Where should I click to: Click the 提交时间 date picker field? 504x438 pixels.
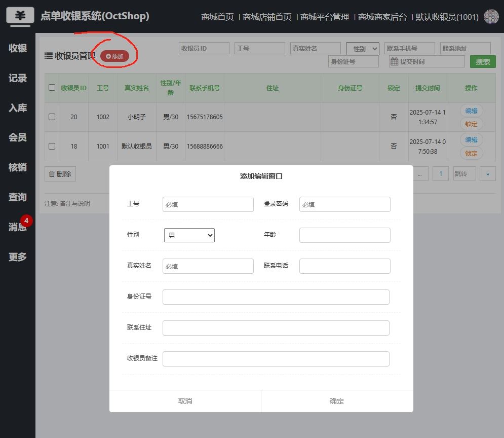click(x=427, y=61)
